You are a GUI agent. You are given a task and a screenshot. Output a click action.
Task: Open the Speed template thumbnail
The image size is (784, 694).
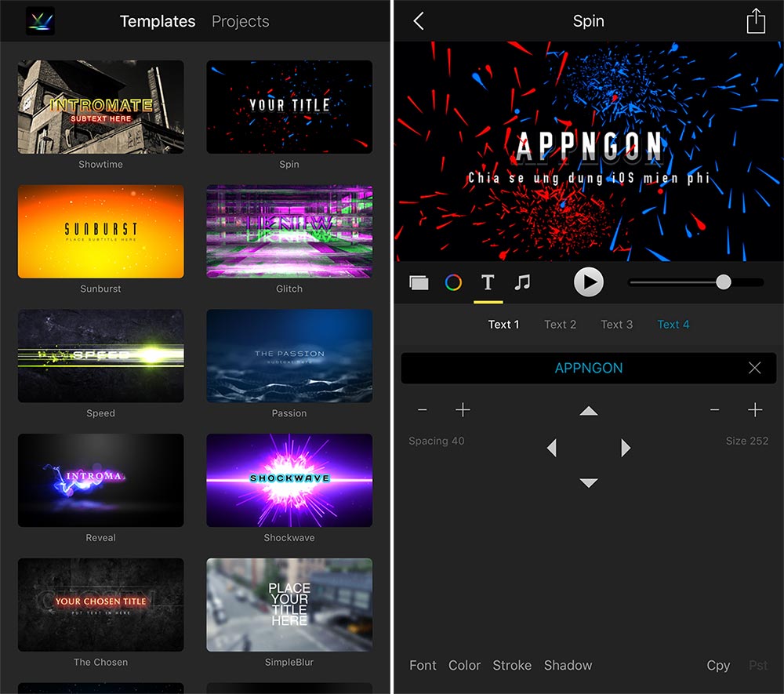click(x=100, y=356)
